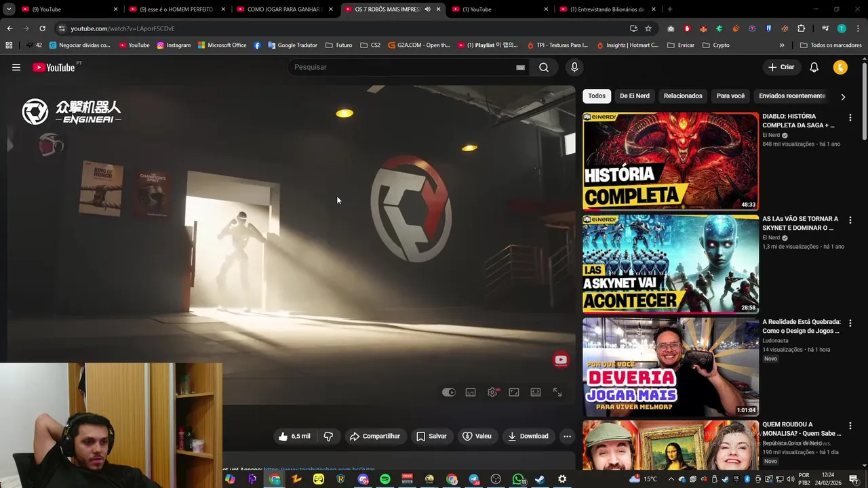
Task: Click the Valeu thanks button
Action: [x=477, y=436]
